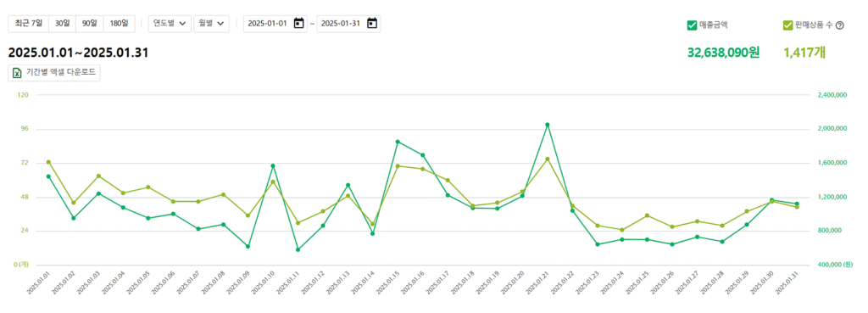Click the sales amount point on 2025.01.09
868x313 pixels.
coord(248,247)
